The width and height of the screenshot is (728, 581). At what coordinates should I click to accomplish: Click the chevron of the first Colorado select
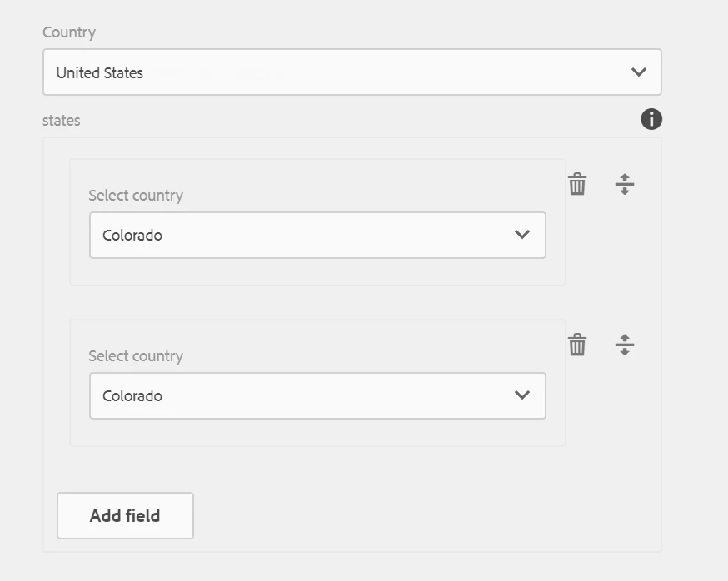coord(522,235)
